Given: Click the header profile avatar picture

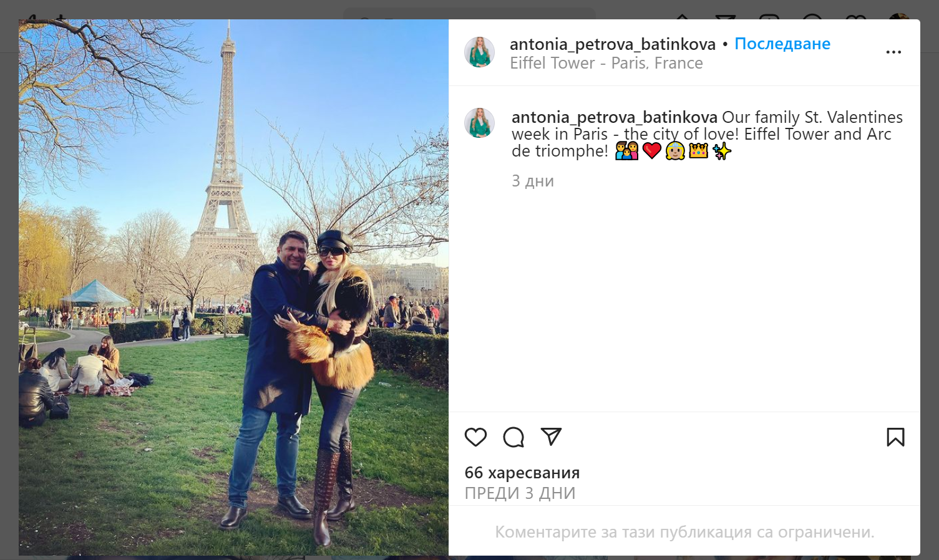Looking at the screenshot, I should 479,52.
